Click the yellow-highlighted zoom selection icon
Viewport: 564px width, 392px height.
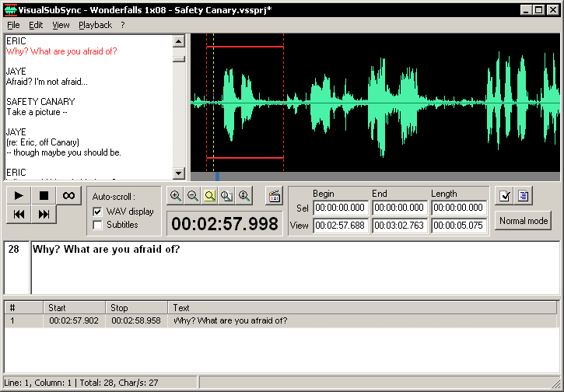pos(210,196)
